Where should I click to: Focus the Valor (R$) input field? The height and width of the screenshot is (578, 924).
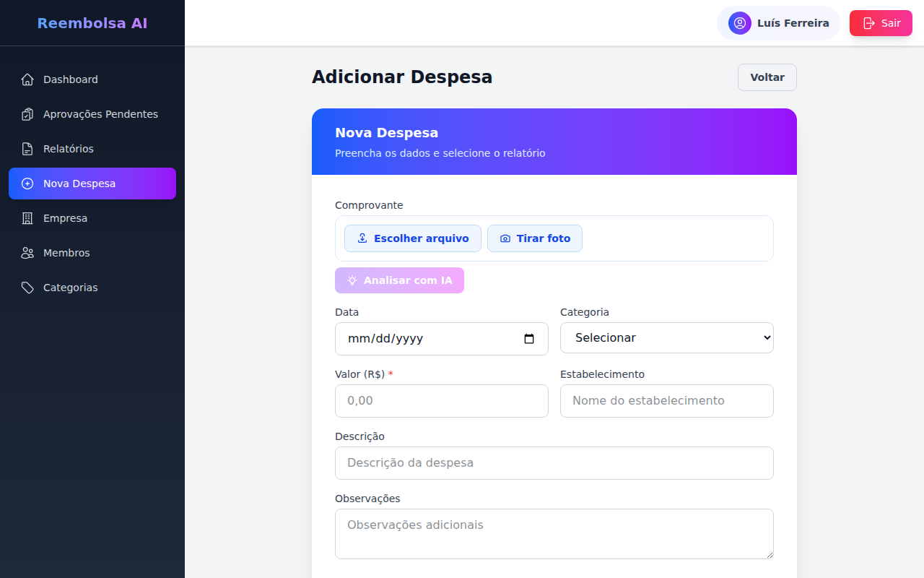pyautogui.click(x=441, y=401)
